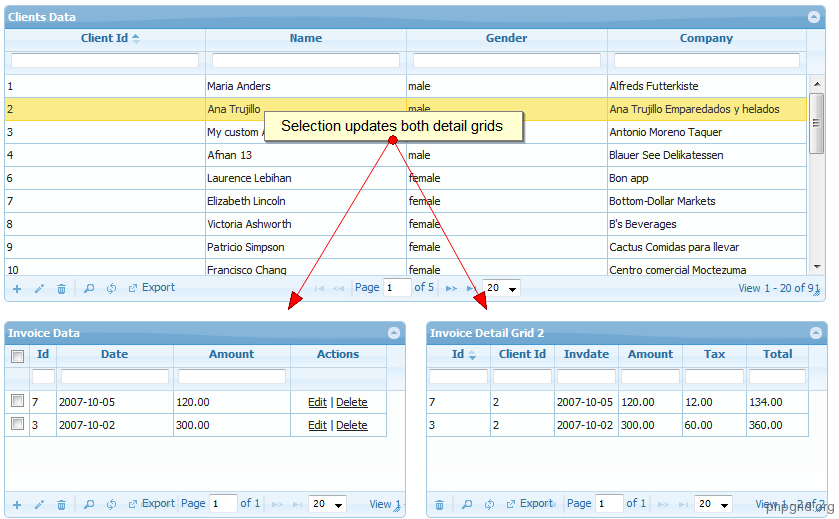The height and width of the screenshot is (519, 839).
Task: Click the Name column filter input field
Action: click(305, 61)
